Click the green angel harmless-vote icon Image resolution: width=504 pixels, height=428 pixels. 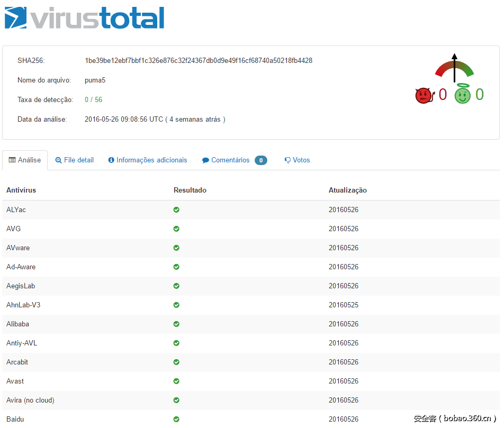pos(463,94)
